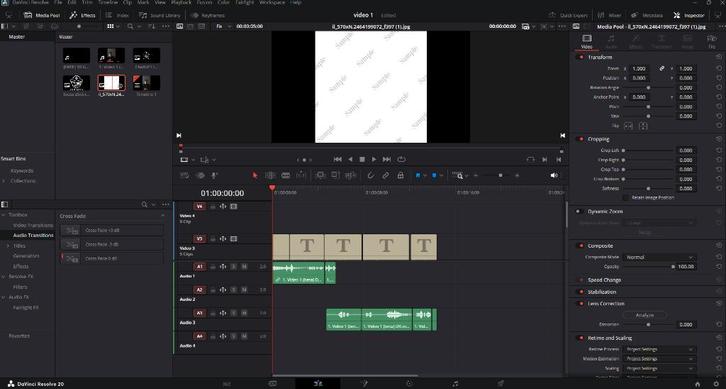Select the arrow Selection Mode tool
The height and width of the screenshot is (389, 726).
click(x=255, y=176)
